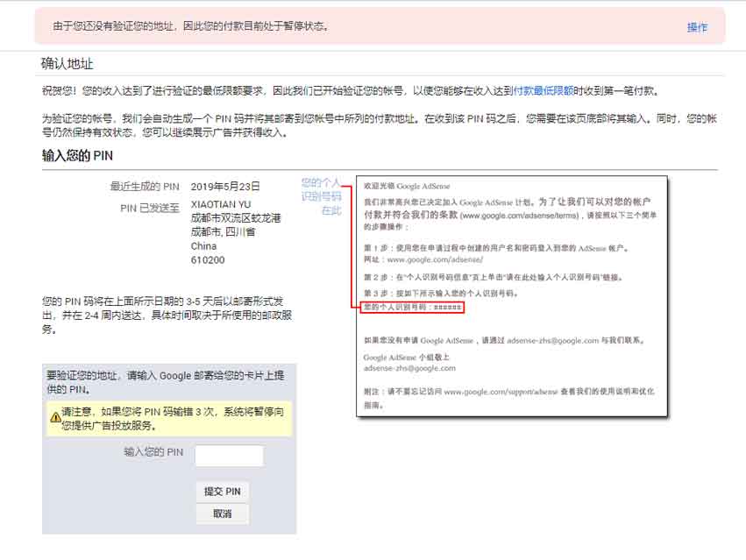This screenshot has width=746, height=560.
Task: Click the yellow warning triangle icon
Action: point(55,418)
